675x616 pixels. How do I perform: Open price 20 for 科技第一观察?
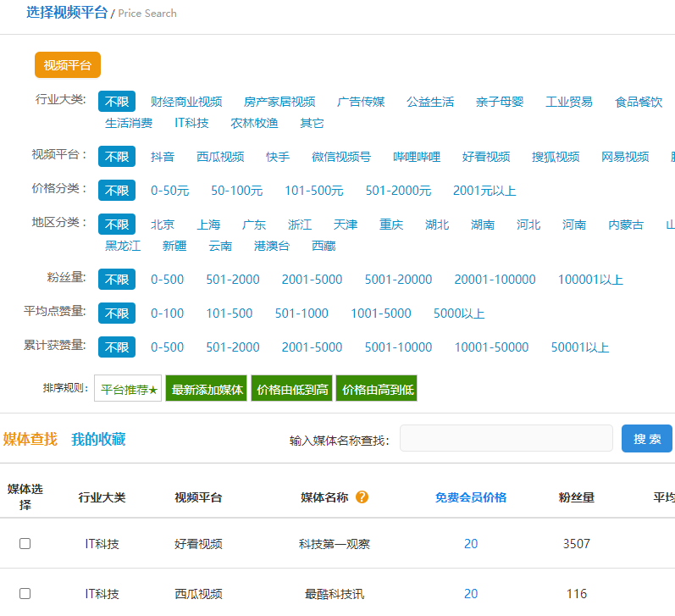click(x=471, y=544)
